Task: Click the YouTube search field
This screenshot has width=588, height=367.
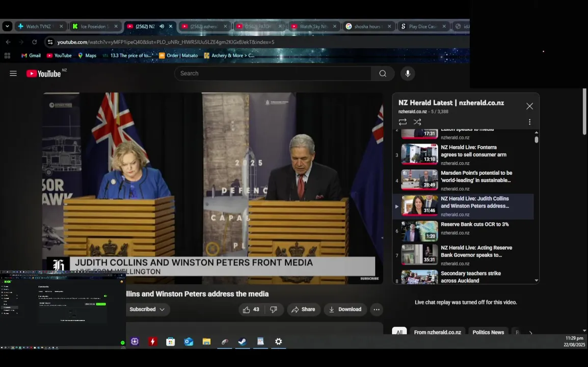Action: click(273, 73)
